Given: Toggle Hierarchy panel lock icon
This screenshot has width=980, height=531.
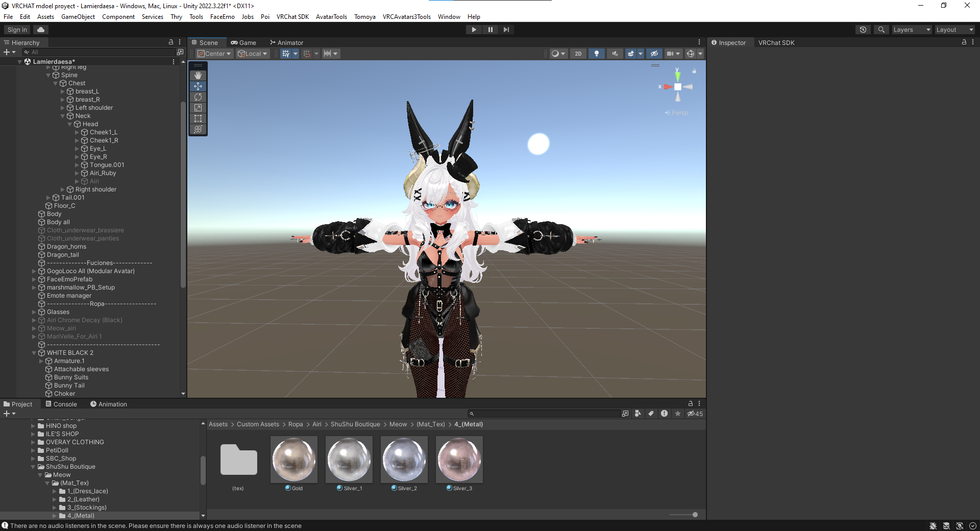Looking at the screenshot, I should coord(171,42).
